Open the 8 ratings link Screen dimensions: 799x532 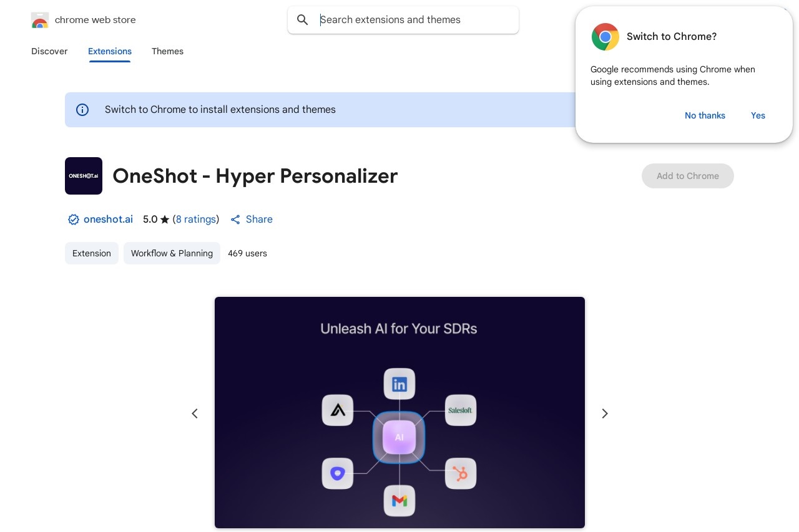click(x=196, y=220)
